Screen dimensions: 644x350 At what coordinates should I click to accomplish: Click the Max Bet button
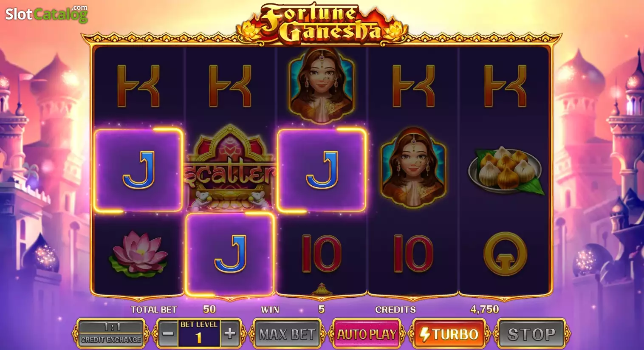287,334
